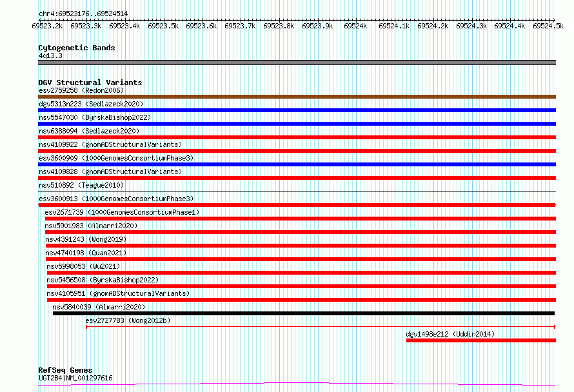Open nsv4109828 (gnomADStructuralVariants) label

click(x=110, y=171)
